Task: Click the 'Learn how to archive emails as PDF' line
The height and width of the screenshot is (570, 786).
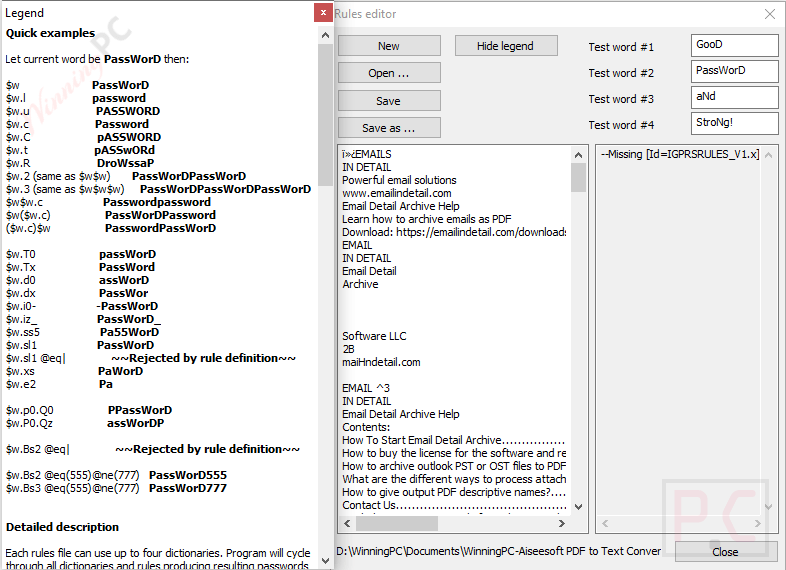Action: point(427,219)
